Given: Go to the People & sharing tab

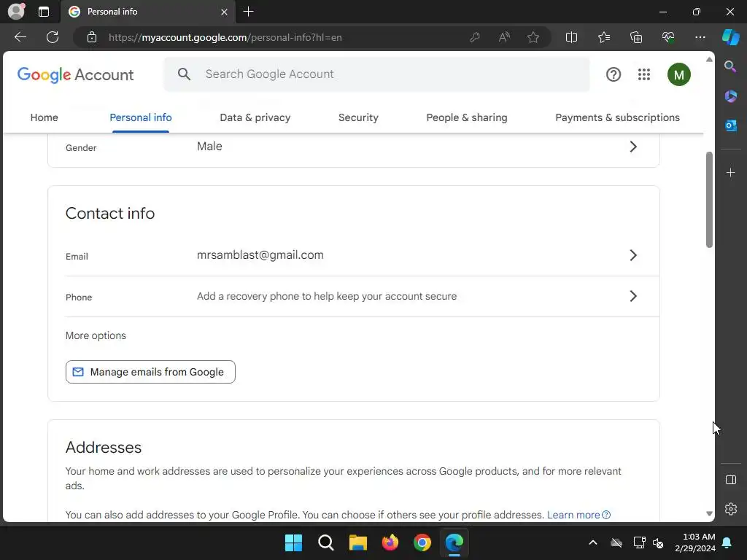Looking at the screenshot, I should pyautogui.click(x=466, y=117).
